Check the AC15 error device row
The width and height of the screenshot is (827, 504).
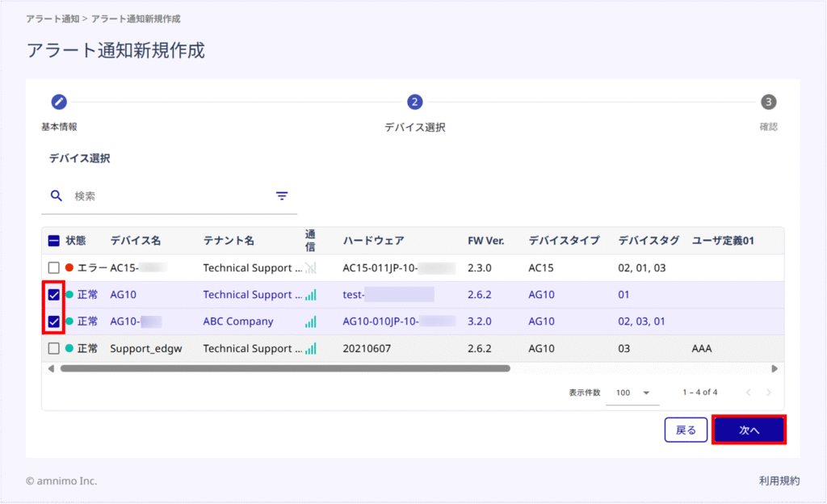click(x=54, y=268)
